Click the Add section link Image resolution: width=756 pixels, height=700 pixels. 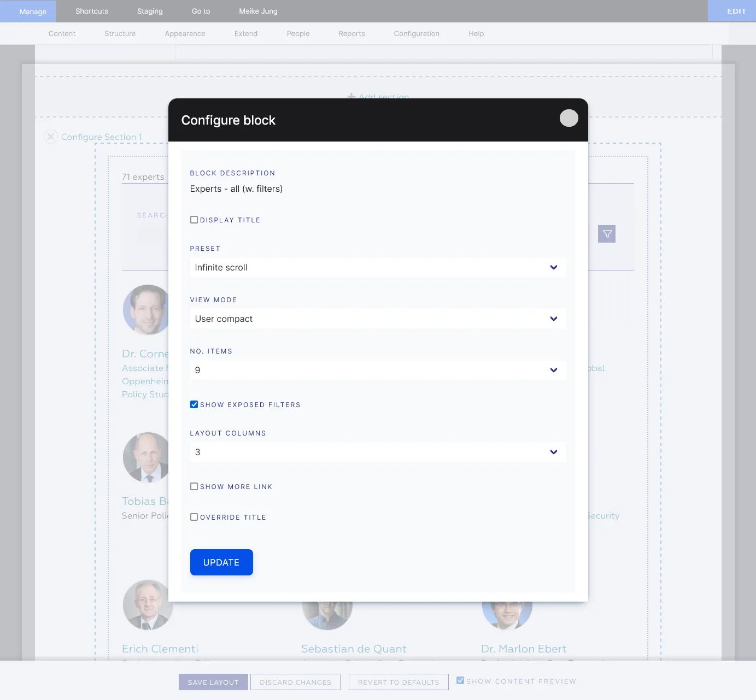(x=378, y=96)
